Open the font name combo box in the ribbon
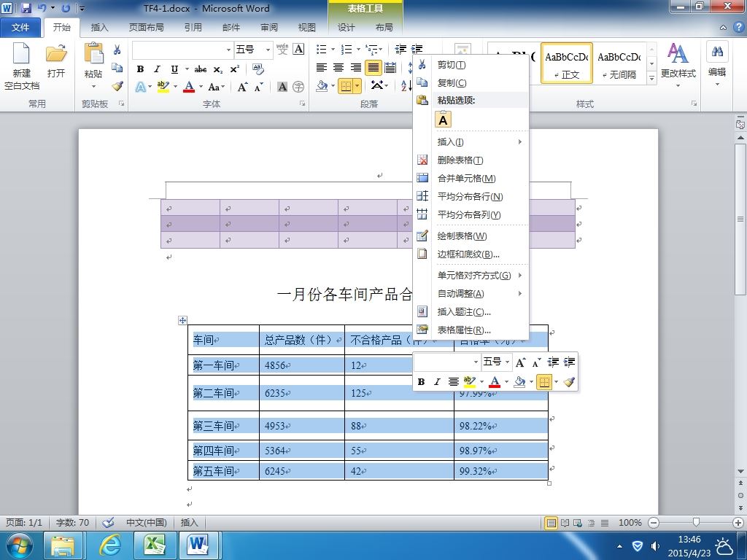The width and height of the screenshot is (747, 560). (x=182, y=50)
